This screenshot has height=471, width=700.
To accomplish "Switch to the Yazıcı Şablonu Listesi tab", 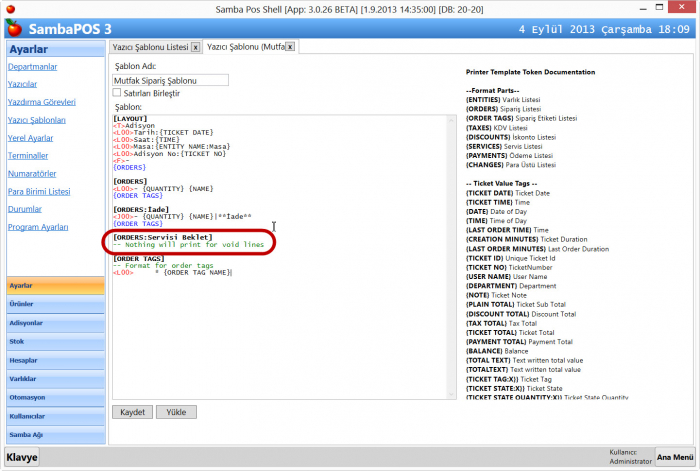I will coord(148,47).
